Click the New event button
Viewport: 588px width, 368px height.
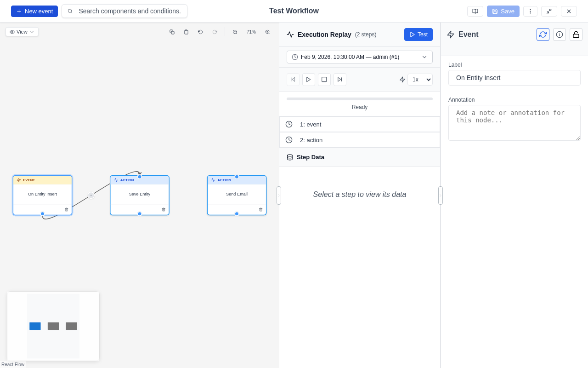(x=34, y=11)
